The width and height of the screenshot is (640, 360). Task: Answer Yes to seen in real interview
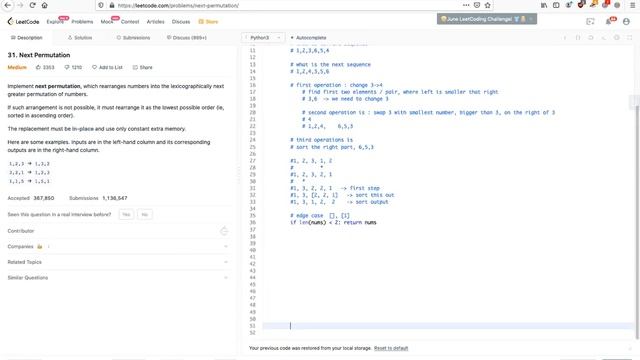tap(126, 214)
